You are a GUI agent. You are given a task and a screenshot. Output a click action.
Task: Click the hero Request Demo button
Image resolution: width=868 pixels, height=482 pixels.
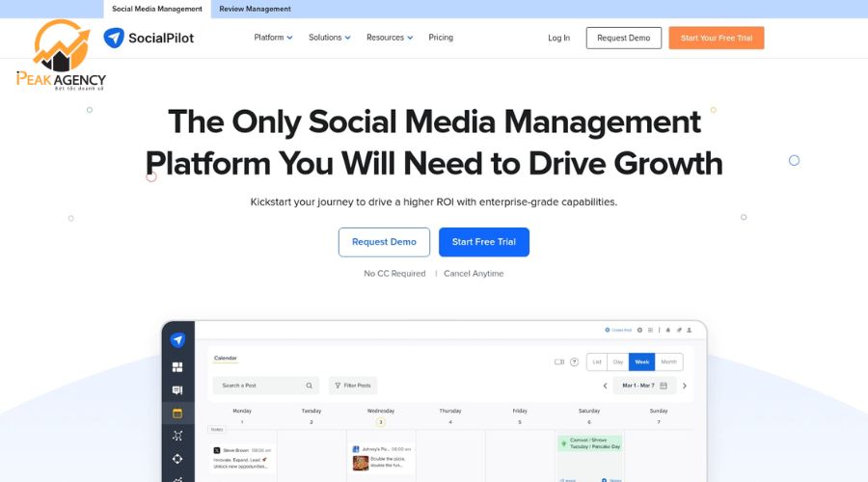point(384,242)
